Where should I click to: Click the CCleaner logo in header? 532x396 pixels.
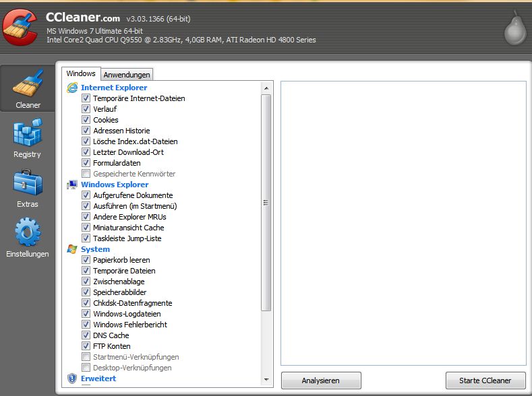[20, 26]
